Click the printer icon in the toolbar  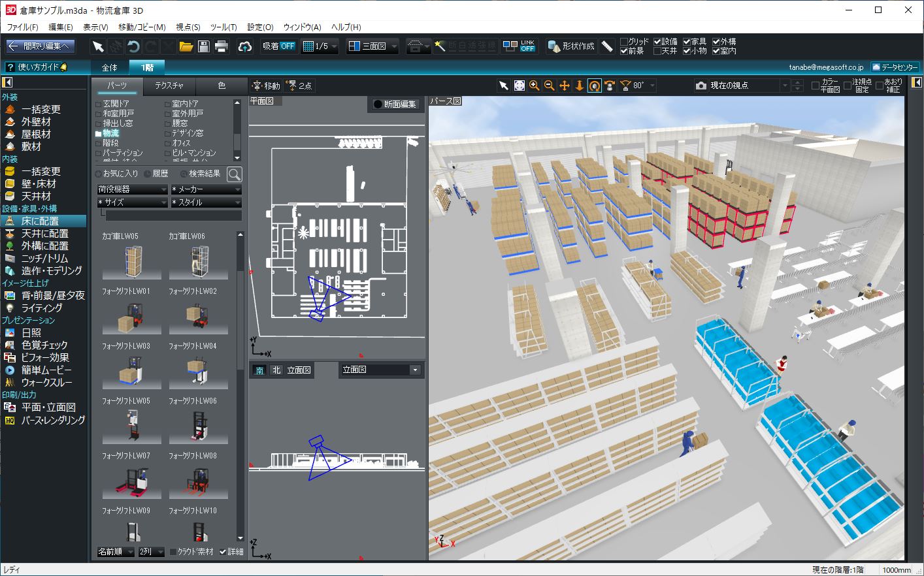coord(222,46)
